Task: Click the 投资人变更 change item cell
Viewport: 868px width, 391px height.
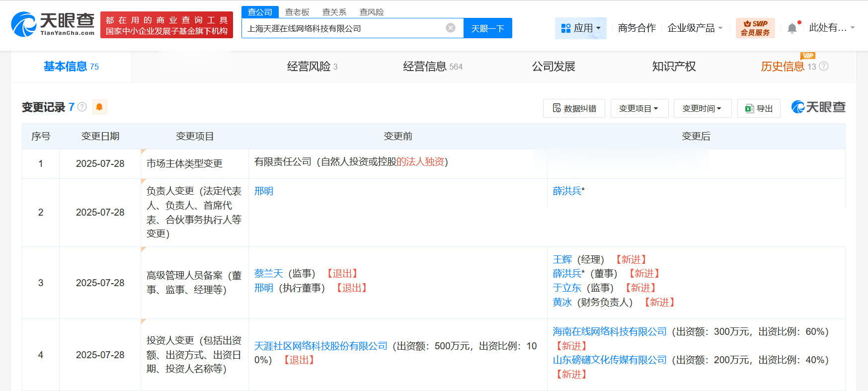Action: click(195, 355)
